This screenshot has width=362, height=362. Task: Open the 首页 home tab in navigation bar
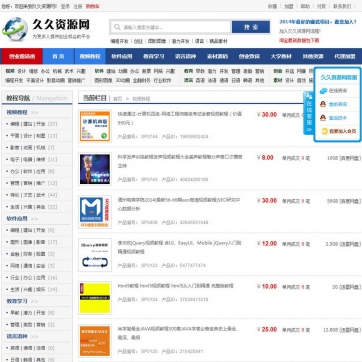tap(58, 56)
